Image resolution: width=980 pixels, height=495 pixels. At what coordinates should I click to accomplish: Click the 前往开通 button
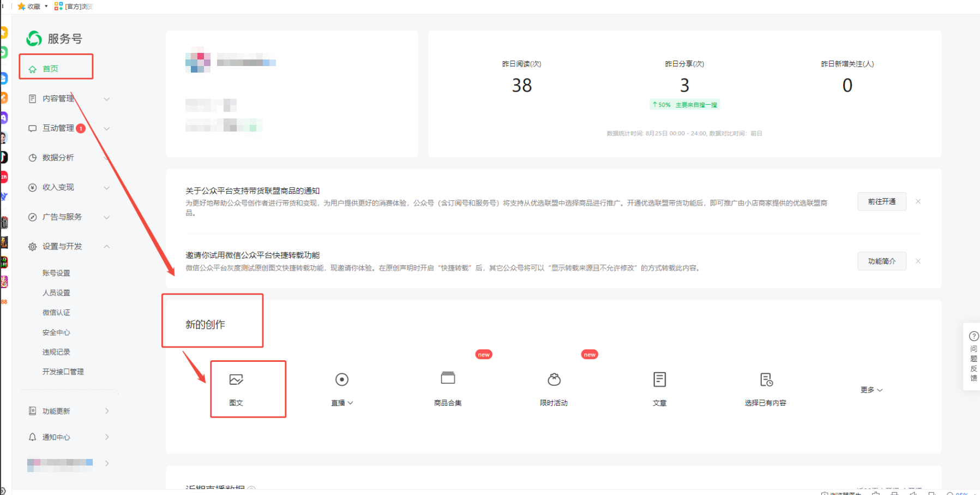click(881, 201)
